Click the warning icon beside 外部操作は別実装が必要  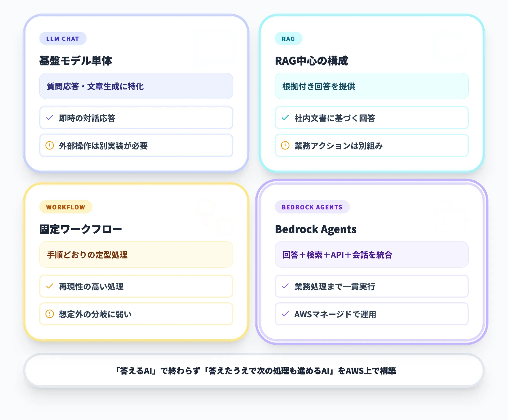[x=50, y=146]
